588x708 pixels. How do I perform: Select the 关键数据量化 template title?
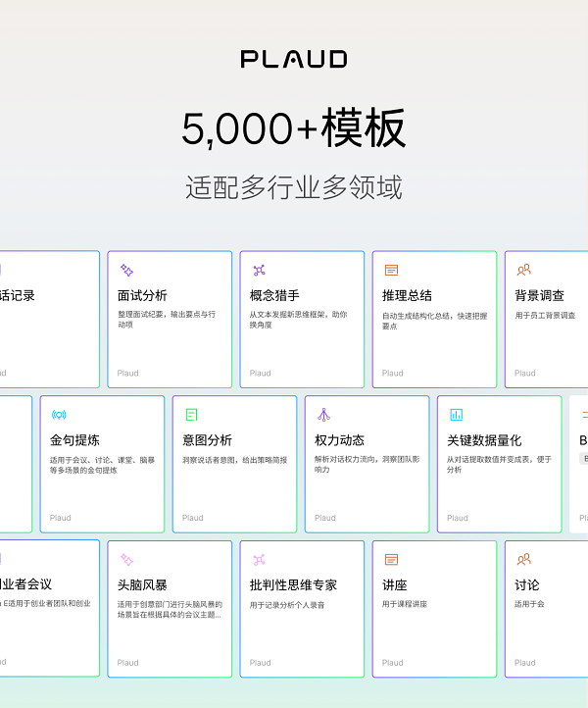tap(484, 440)
